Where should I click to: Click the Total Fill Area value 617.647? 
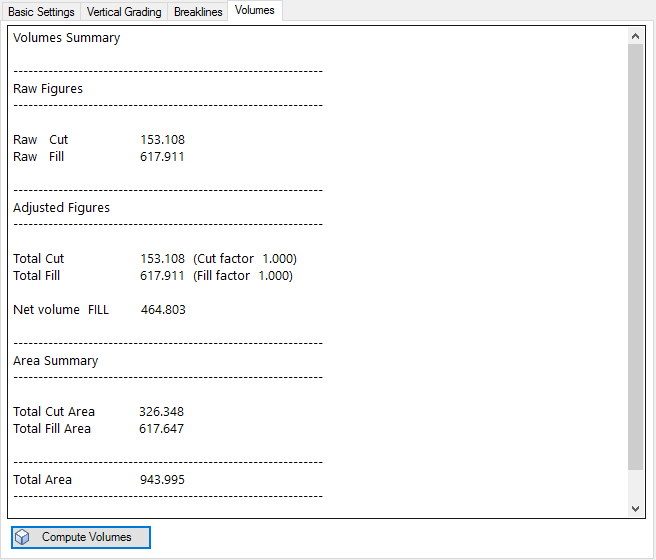pos(161,429)
